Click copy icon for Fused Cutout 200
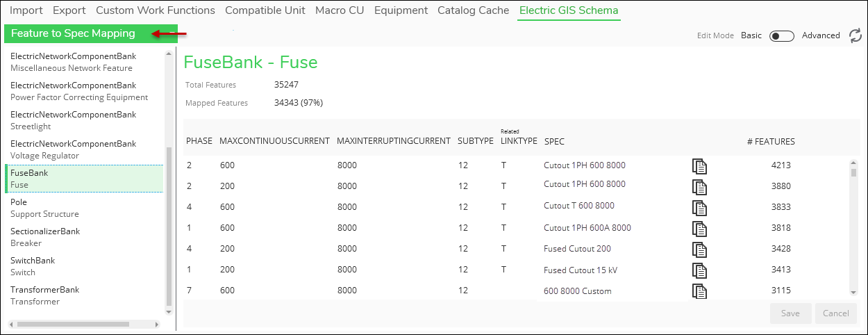This screenshot has height=335, width=868. (699, 249)
